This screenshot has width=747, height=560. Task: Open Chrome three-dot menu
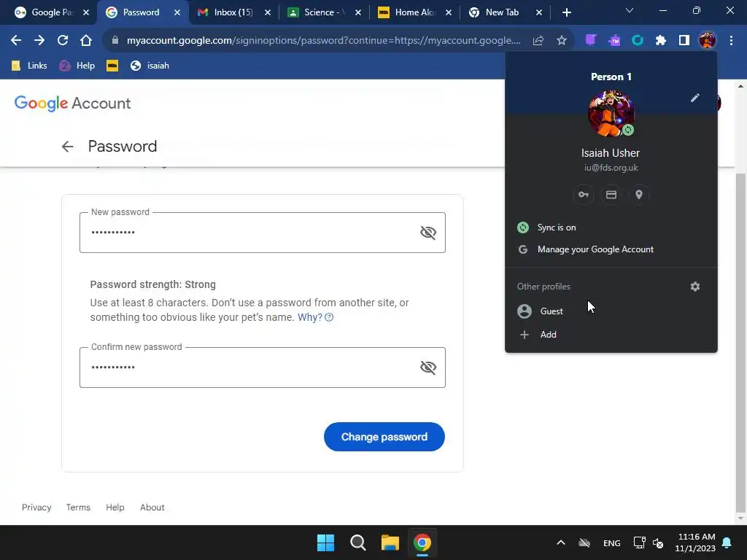pyautogui.click(x=731, y=41)
